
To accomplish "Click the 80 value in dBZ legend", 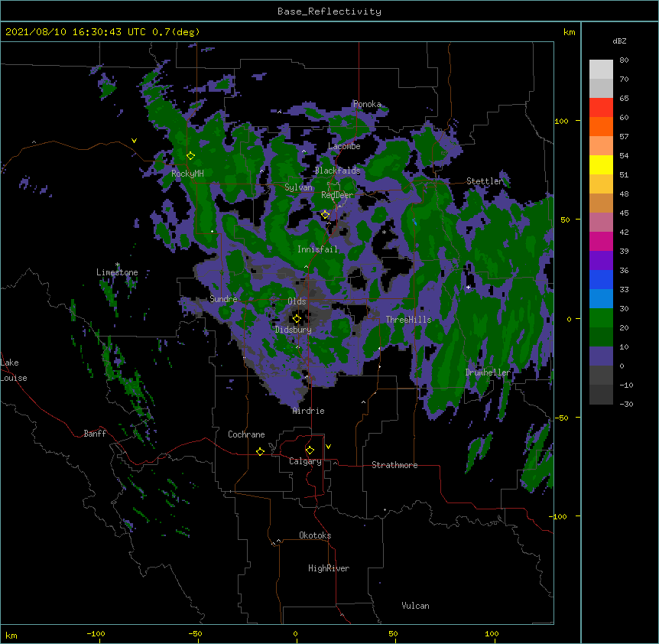I will click(x=624, y=60).
